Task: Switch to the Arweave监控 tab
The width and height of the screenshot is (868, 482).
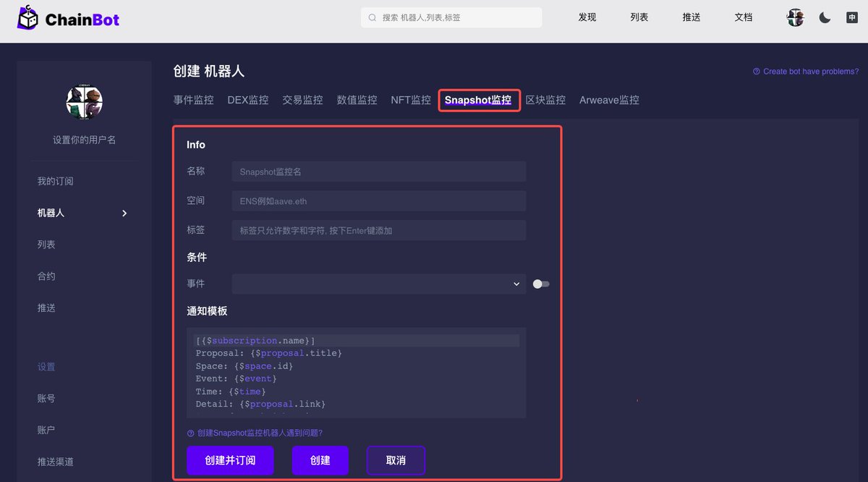Action: pos(609,100)
